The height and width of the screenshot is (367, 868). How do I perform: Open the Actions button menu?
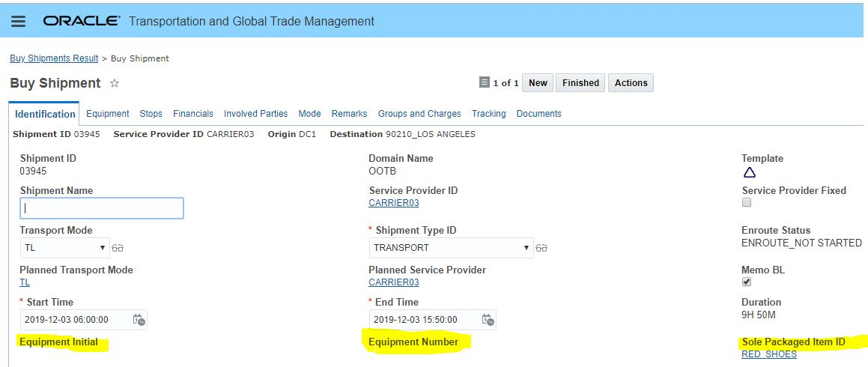(x=631, y=83)
